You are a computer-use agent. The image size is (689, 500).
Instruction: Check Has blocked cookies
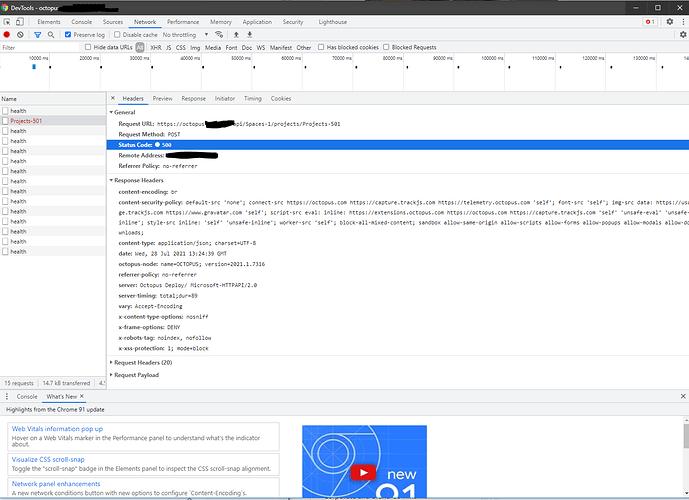[x=321, y=47]
